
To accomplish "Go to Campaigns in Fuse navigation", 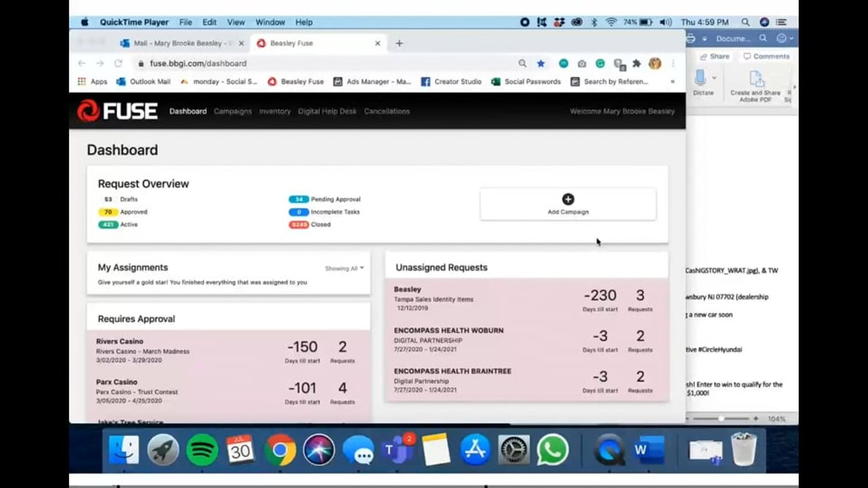I will (x=233, y=111).
